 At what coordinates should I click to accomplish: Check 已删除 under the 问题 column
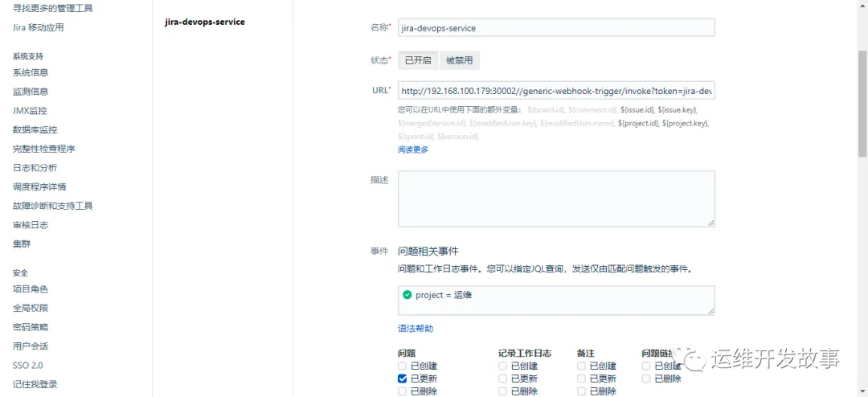click(402, 391)
